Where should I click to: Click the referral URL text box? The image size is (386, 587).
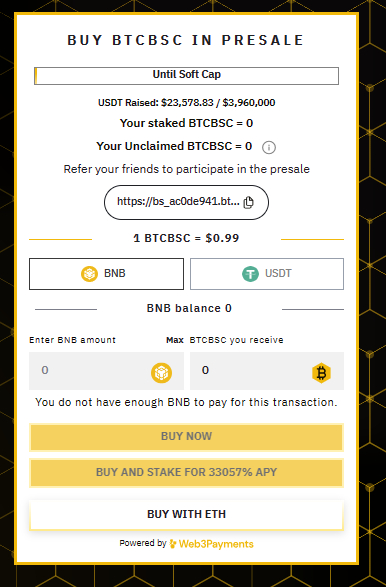[x=186, y=202]
